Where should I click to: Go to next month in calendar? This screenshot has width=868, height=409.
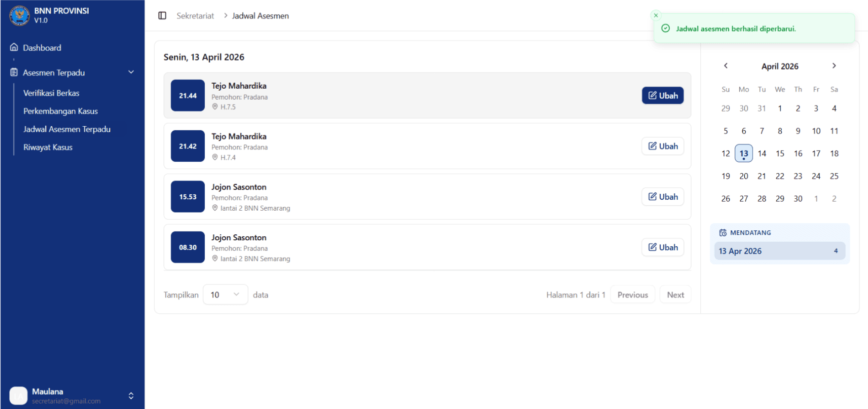click(834, 66)
